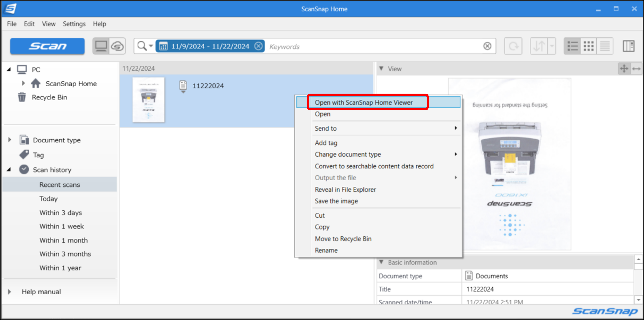Select Recent scans filter
This screenshot has height=320, width=644.
(x=60, y=184)
